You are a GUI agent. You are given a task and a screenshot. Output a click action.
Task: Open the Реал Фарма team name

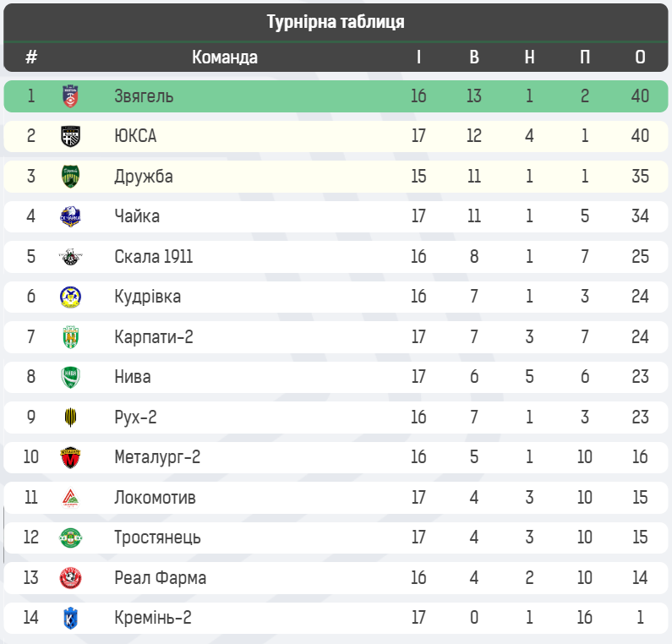click(x=160, y=578)
